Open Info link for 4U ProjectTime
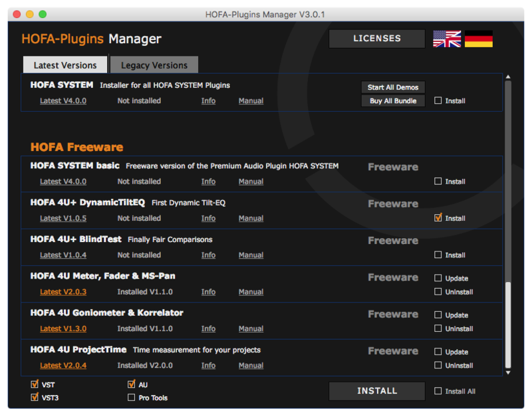 pyautogui.click(x=208, y=365)
